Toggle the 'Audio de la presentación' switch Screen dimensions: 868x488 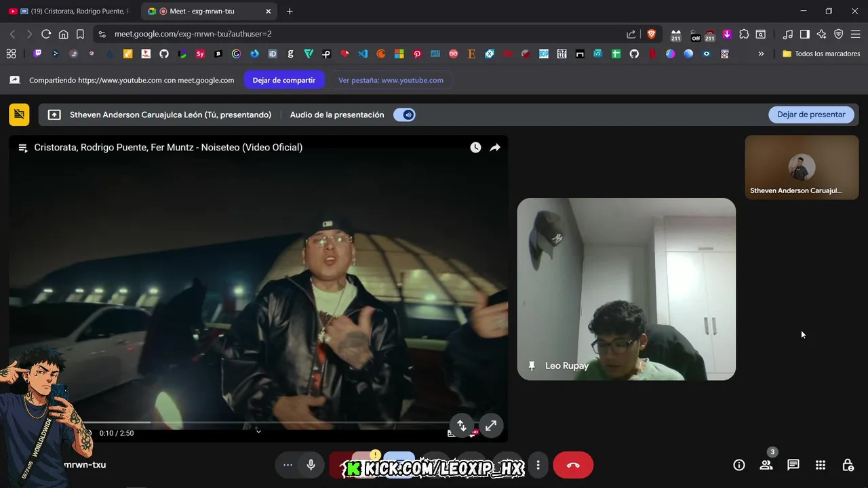click(x=404, y=115)
